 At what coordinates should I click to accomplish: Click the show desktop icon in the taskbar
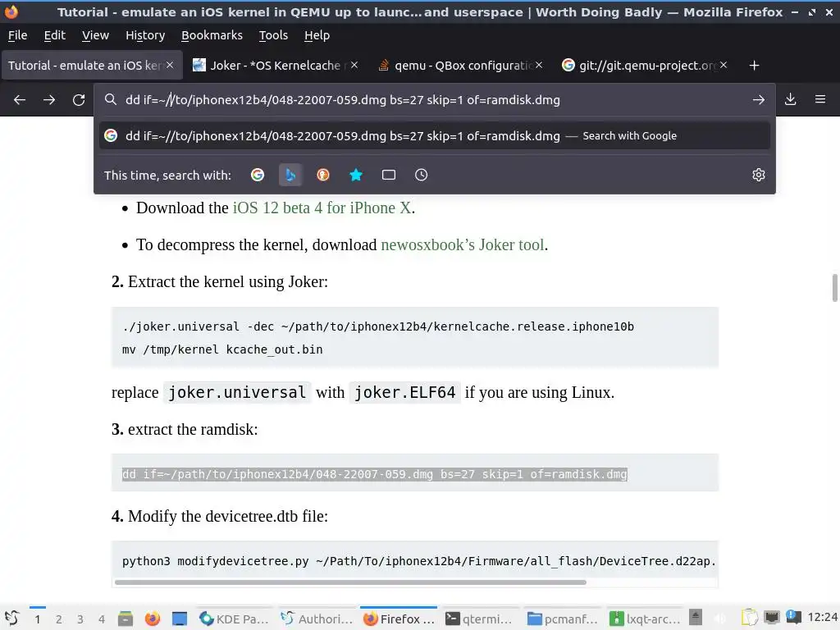point(179,619)
